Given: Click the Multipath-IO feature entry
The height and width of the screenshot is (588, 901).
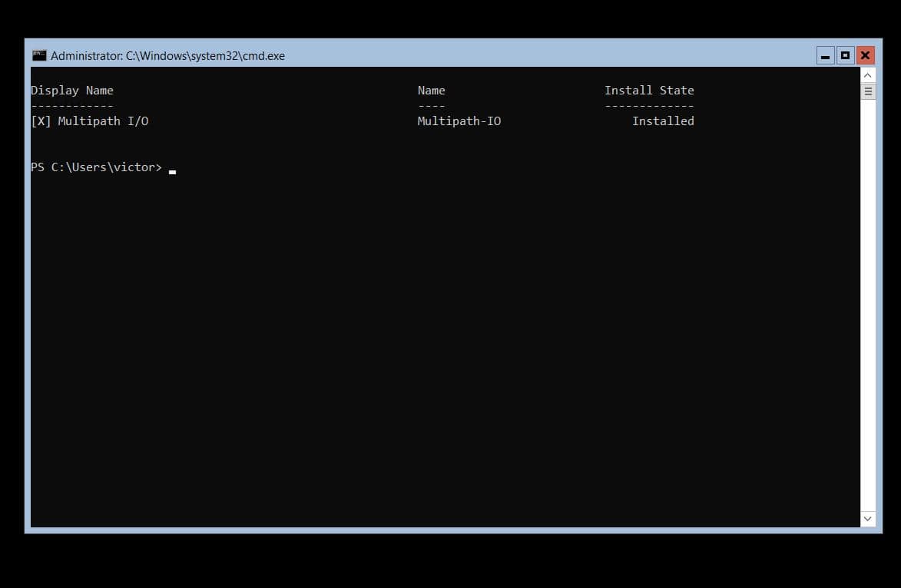Looking at the screenshot, I should [459, 121].
